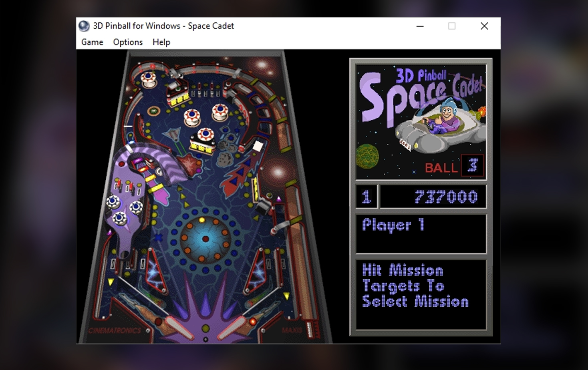Click the Player 1 display panel
Screen dimensions: 588x370
421,233
